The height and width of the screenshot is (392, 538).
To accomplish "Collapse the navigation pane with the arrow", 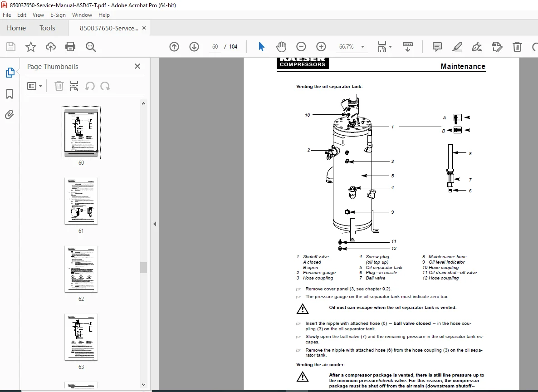I will click(x=155, y=224).
